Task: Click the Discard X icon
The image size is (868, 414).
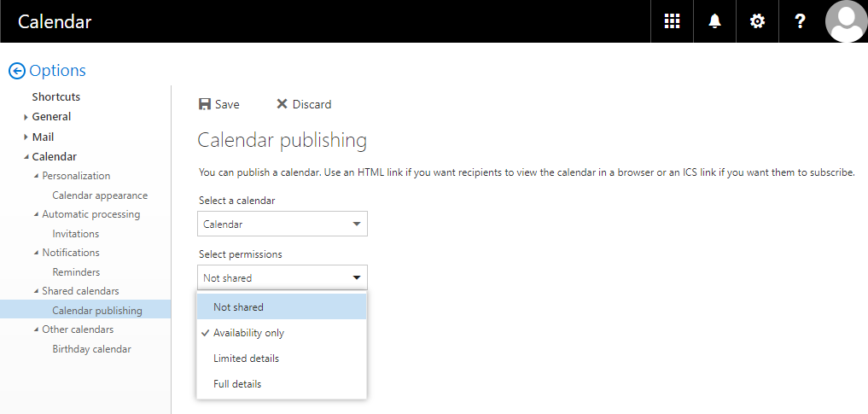Action: (282, 104)
